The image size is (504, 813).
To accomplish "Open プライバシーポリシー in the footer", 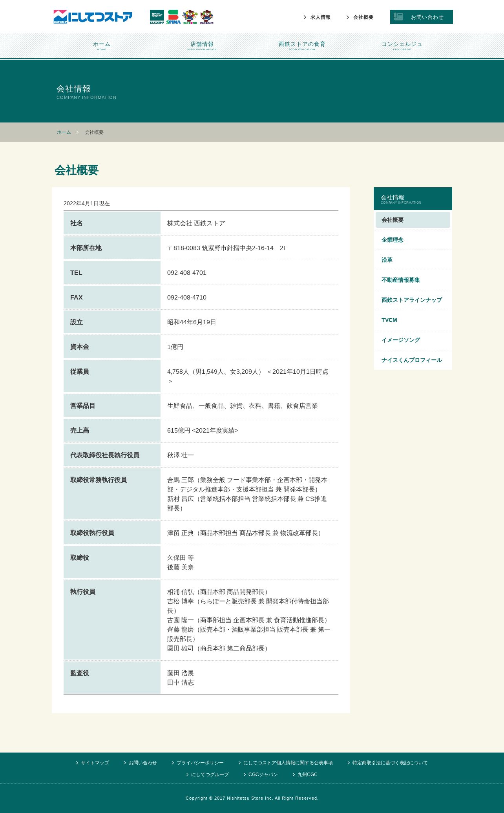I will click(200, 763).
